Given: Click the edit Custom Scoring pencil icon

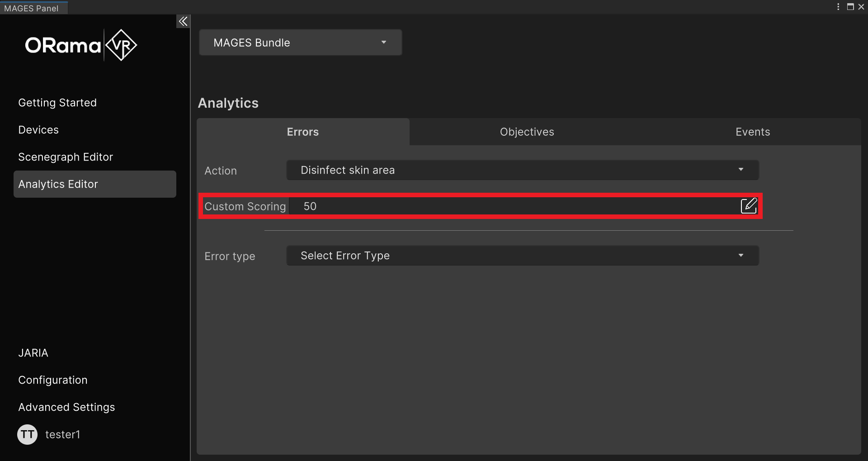Looking at the screenshot, I should tap(749, 206).
